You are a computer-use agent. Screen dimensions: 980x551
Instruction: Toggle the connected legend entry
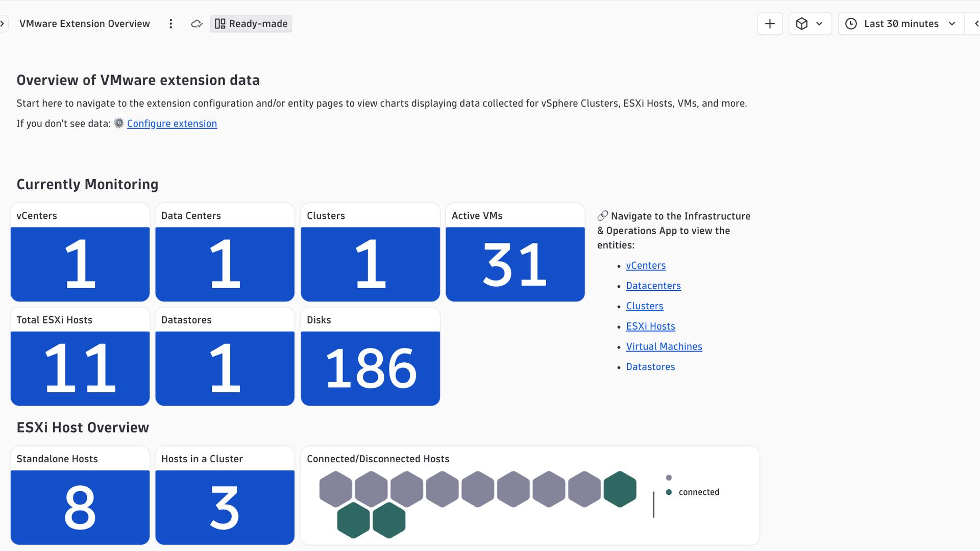coord(693,492)
